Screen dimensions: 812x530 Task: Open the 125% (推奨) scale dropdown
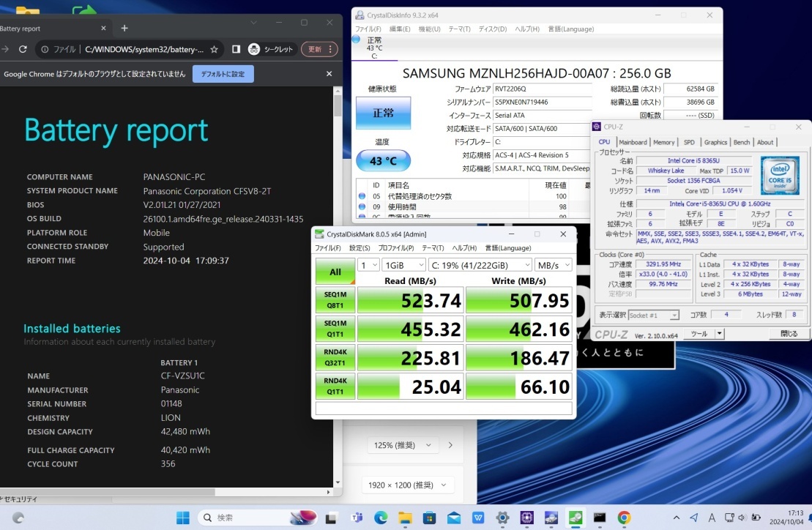pyautogui.click(x=403, y=445)
